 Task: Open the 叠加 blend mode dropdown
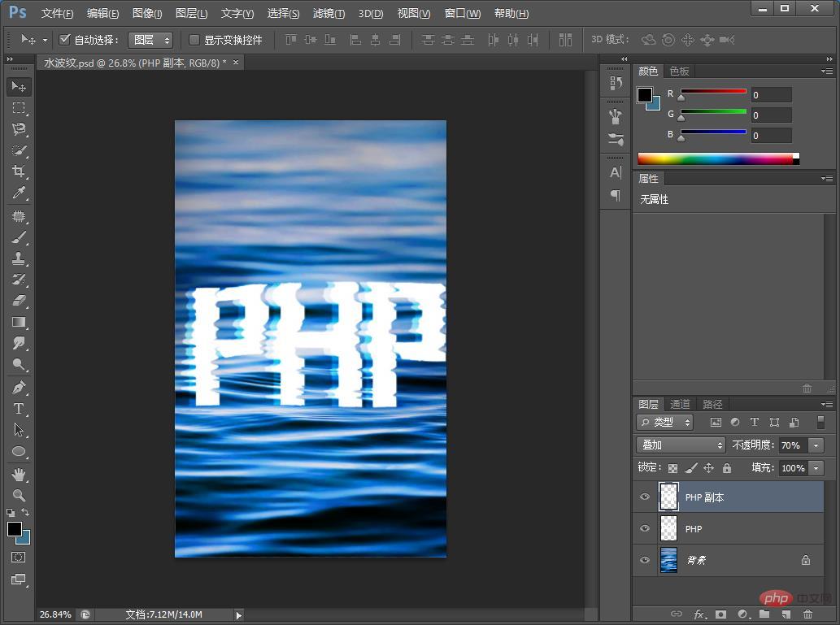click(x=681, y=445)
